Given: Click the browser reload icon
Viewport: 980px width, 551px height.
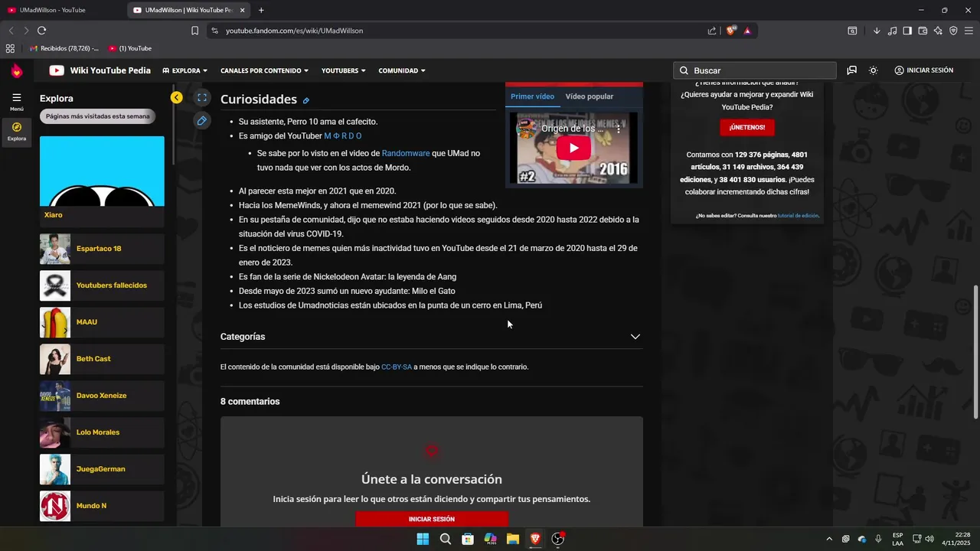Looking at the screenshot, I should click(41, 31).
